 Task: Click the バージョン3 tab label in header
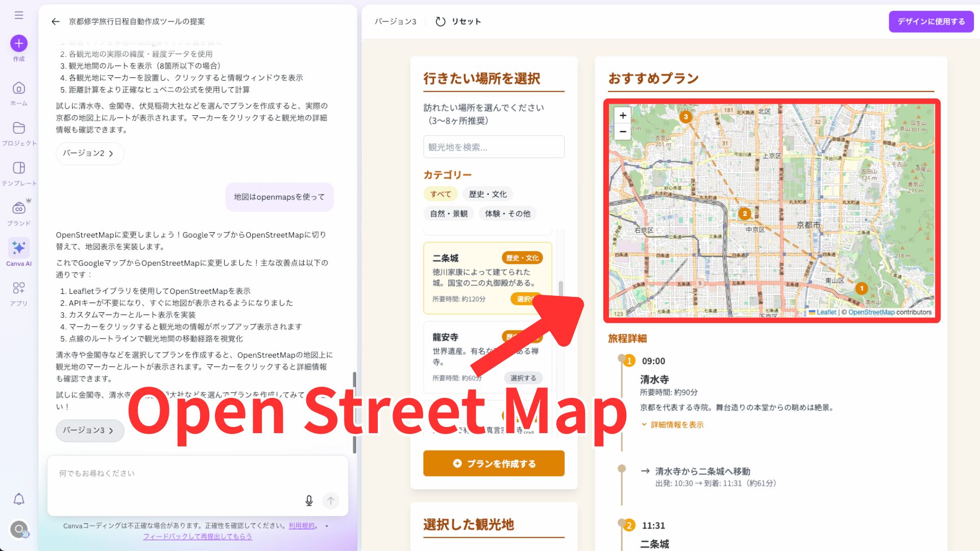pos(396,21)
